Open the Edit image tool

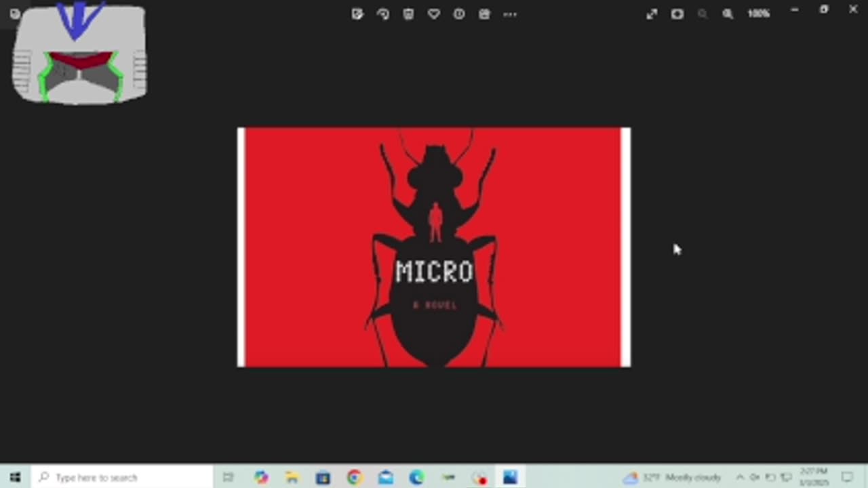357,14
